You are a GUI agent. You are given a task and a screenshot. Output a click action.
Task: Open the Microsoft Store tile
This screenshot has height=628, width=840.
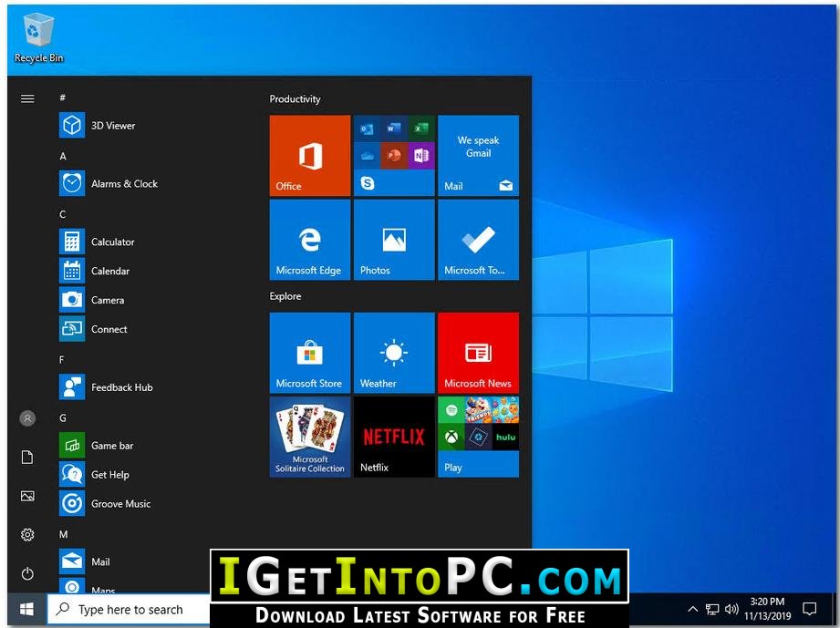(310, 353)
